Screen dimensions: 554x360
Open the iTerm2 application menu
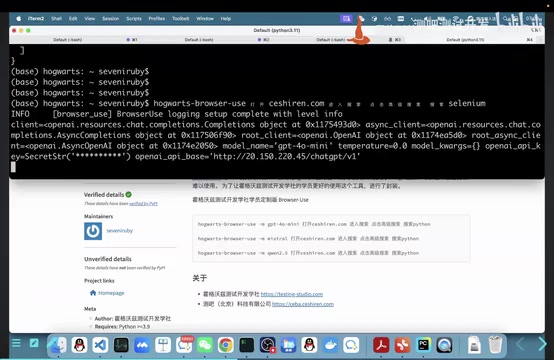pyautogui.click(x=36, y=18)
